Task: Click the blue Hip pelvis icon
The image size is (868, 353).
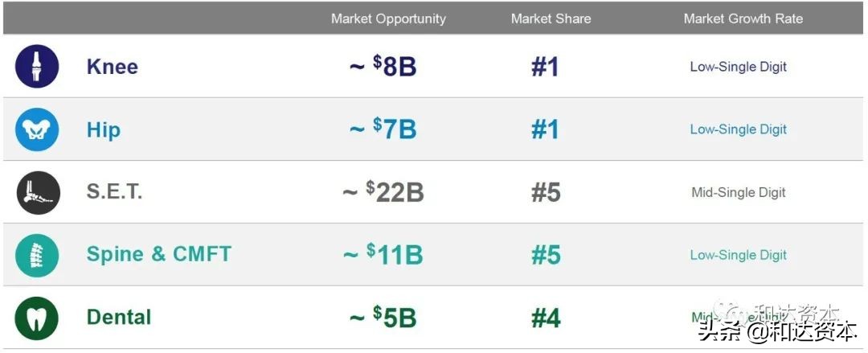Action: pyautogui.click(x=37, y=129)
